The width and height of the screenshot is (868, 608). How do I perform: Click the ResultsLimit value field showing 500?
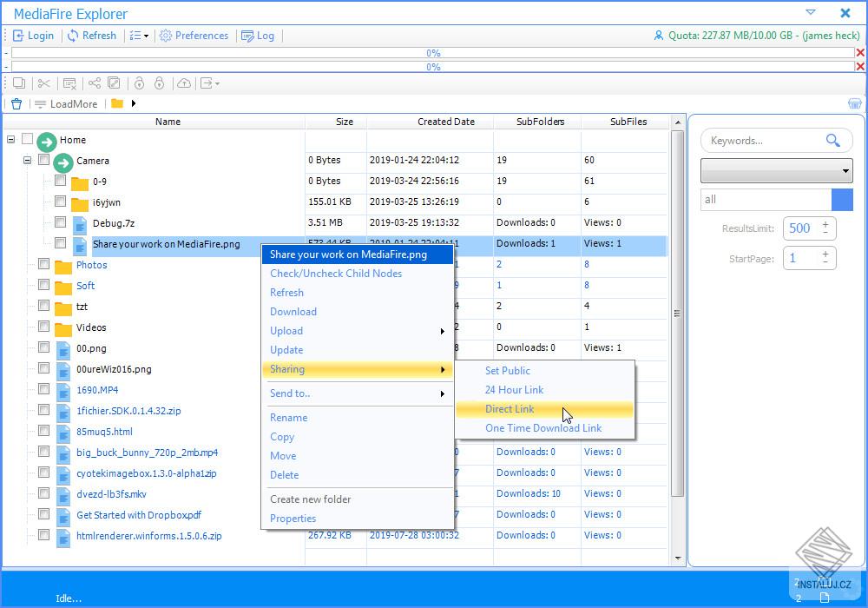tap(800, 228)
